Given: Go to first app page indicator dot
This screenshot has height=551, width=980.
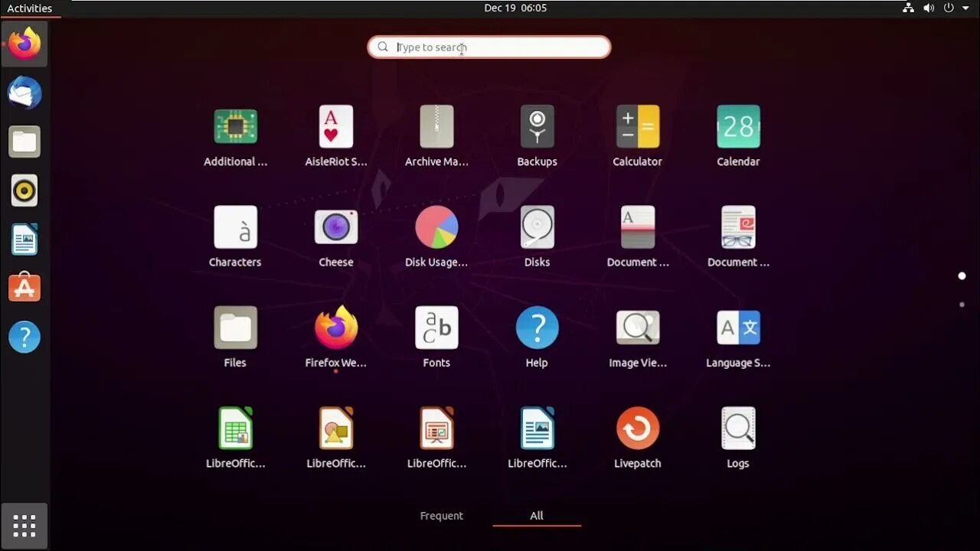Looking at the screenshot, I should 962,275.
